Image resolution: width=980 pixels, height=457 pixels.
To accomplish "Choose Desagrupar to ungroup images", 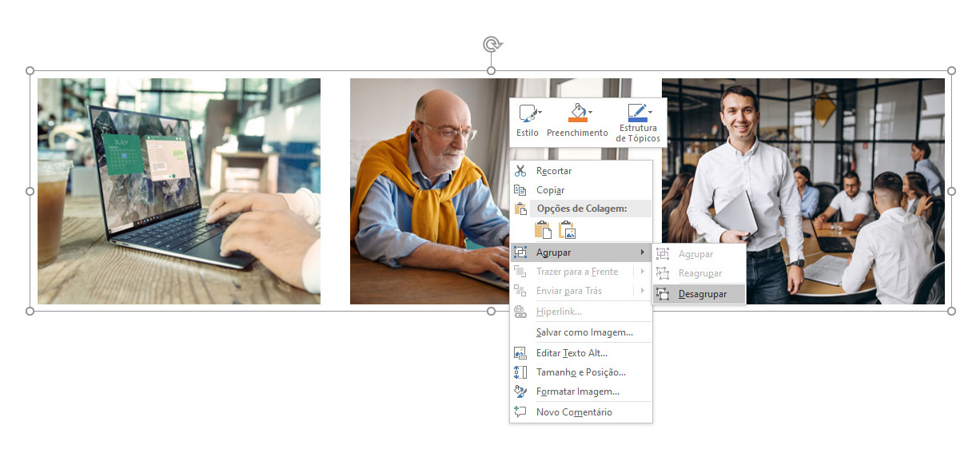I will pos(699,294).
